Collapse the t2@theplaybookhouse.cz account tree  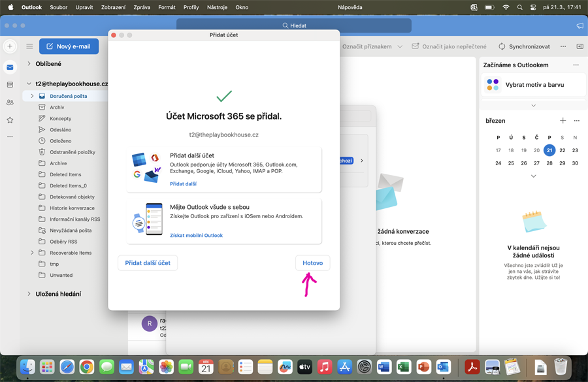[x=29, y=84]
